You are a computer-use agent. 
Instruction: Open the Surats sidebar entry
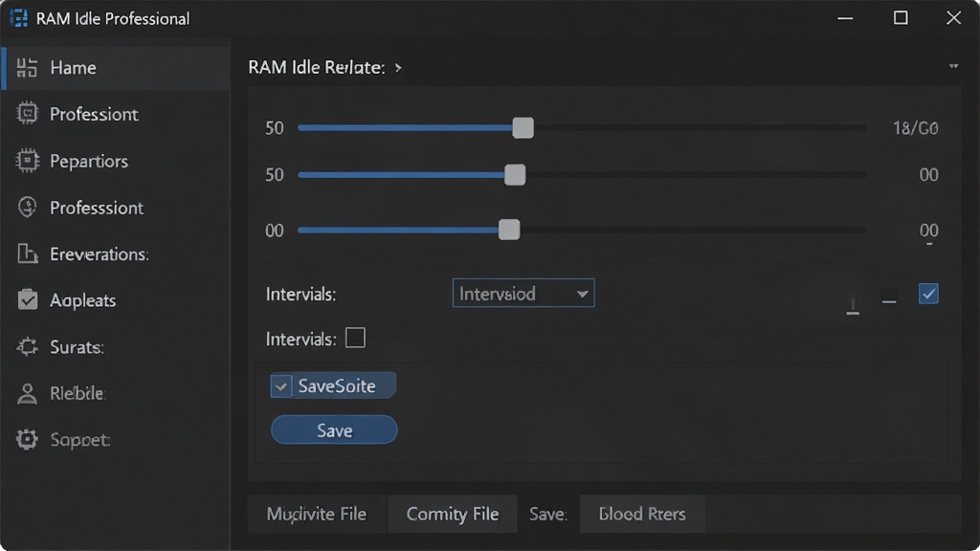coord(116,346)
